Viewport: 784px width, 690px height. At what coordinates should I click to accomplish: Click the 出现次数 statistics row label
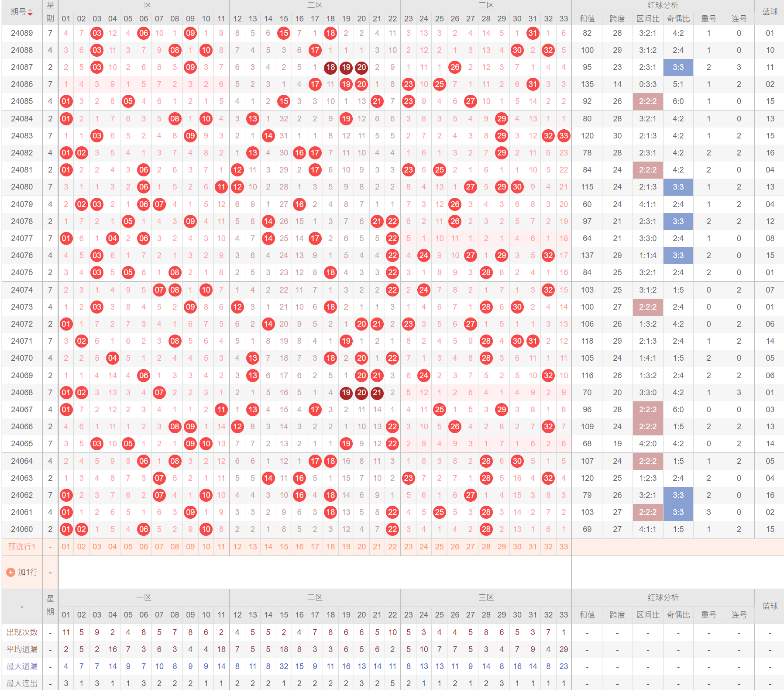[x=22, y=632]
